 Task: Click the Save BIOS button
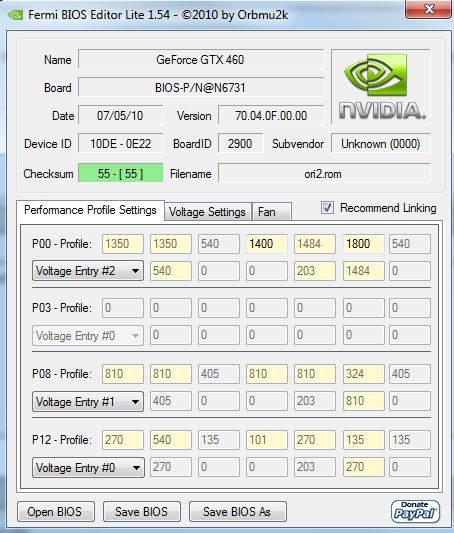pyautogui.click(x=142, y=512)
